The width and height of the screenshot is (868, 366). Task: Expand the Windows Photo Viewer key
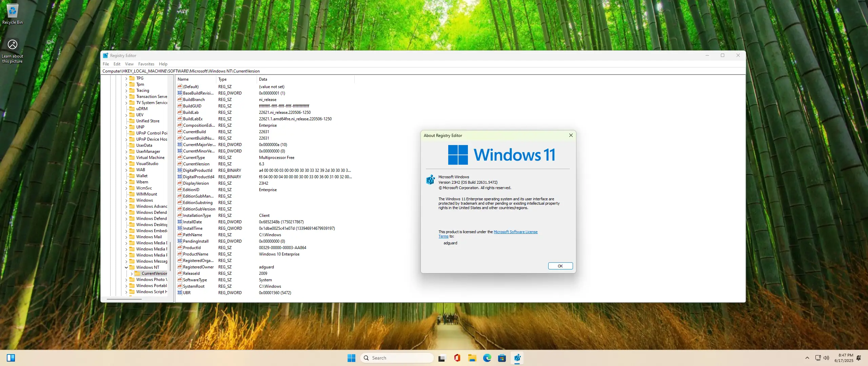[126, 280]
